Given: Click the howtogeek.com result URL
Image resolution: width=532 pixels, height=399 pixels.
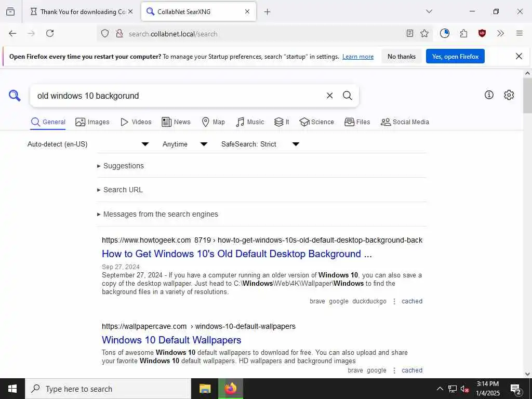Looking at the screenshot, I should (262, 240).
